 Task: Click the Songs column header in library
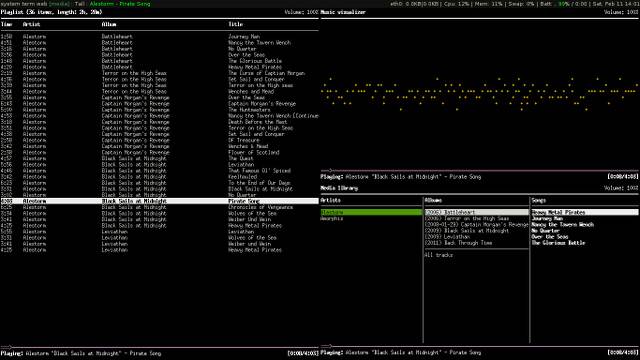click(539, 200)
